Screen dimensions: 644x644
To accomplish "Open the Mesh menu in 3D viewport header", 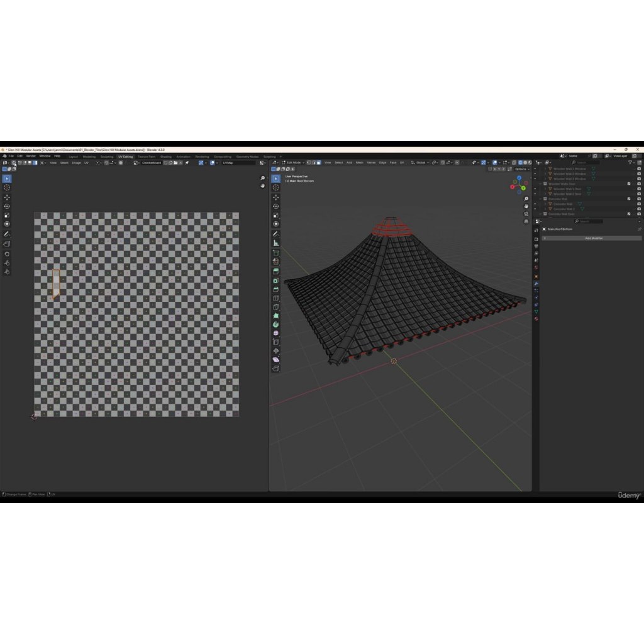I will pyautogui.click(x=359, y=163).
